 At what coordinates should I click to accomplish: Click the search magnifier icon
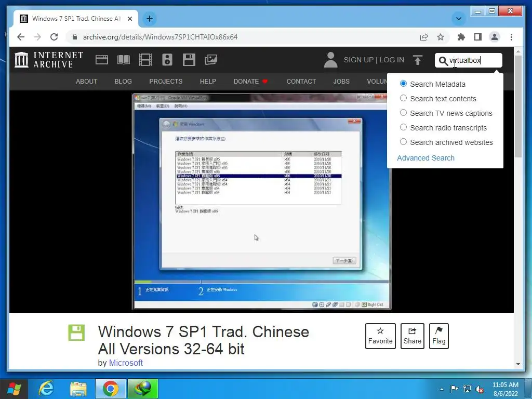443,61
